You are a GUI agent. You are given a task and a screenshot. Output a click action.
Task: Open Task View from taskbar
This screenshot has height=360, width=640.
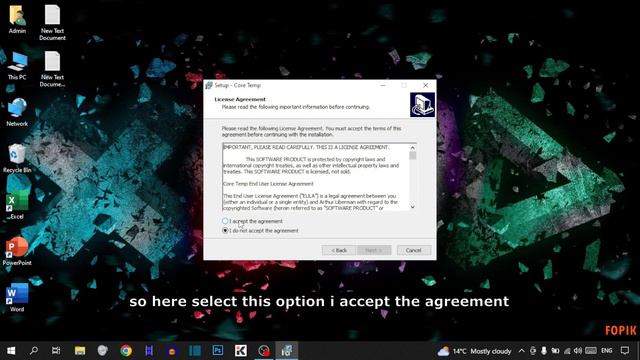(56, 351)
